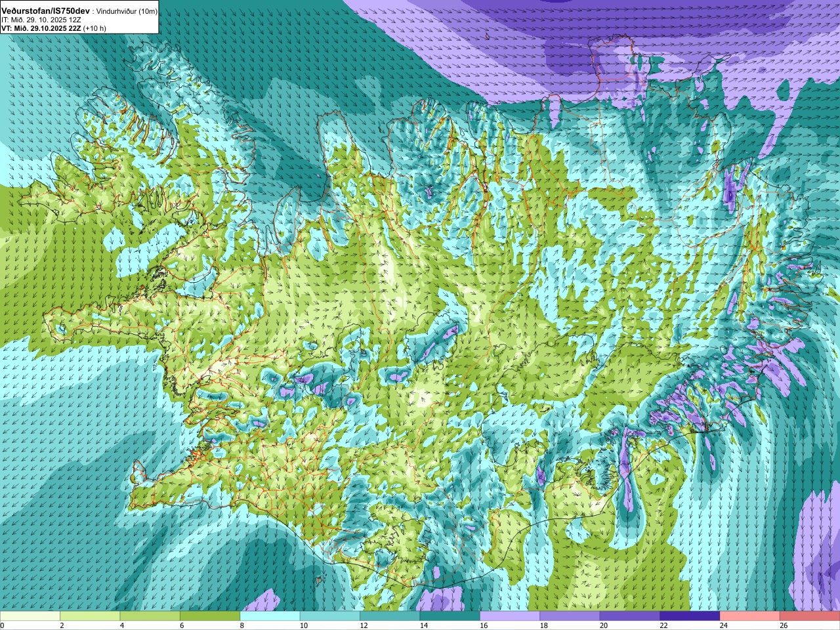Image resolution: width=840 pixels, height=630 pixels.
Task: Click the legend scale label '8'
Action: click(242, 625)
